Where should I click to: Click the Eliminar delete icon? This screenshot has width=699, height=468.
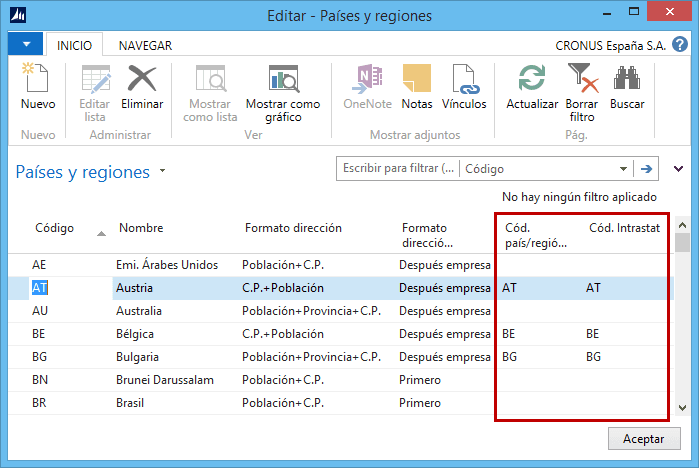[x=142, y=78]
